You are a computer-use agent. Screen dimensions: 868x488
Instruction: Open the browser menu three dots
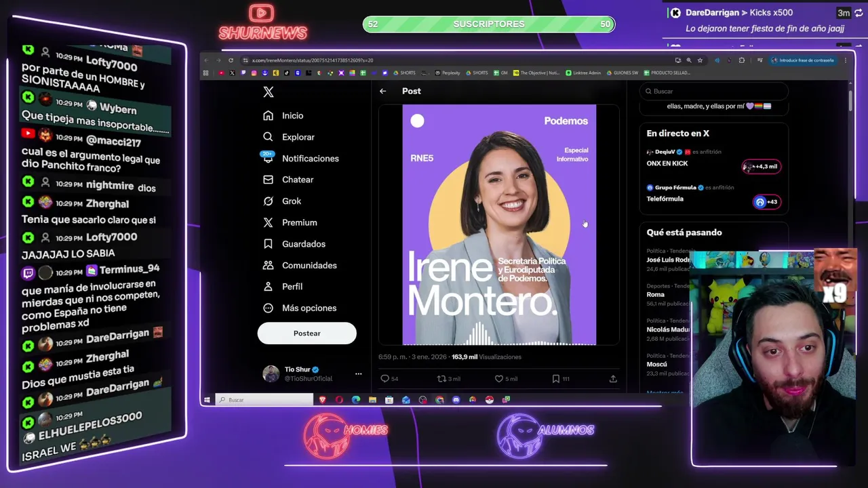[845, 60]
